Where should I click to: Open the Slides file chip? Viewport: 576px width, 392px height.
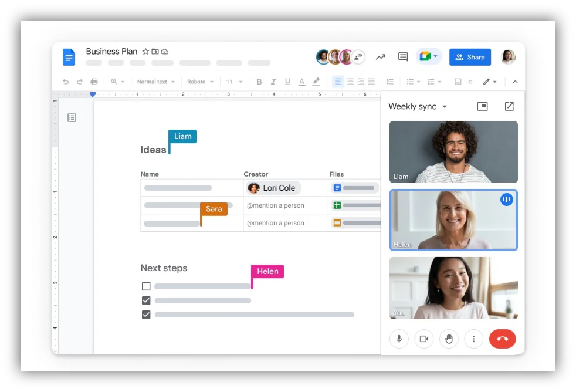pyautogui.click(x=356, y=222)
